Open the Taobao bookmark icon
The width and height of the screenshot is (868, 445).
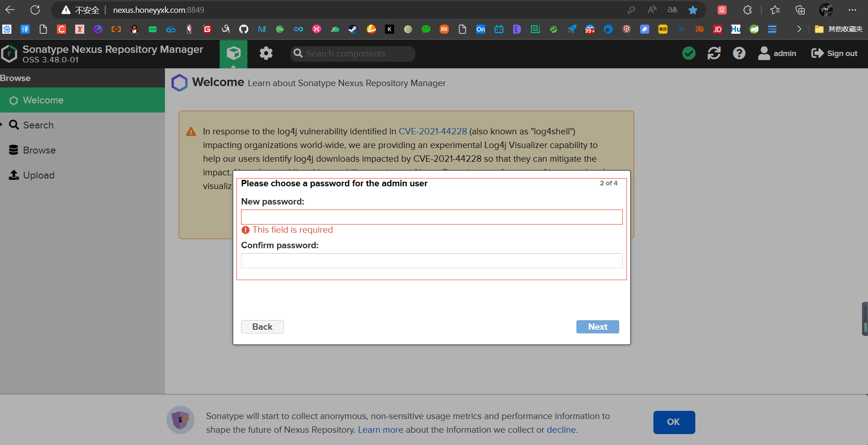699,29
